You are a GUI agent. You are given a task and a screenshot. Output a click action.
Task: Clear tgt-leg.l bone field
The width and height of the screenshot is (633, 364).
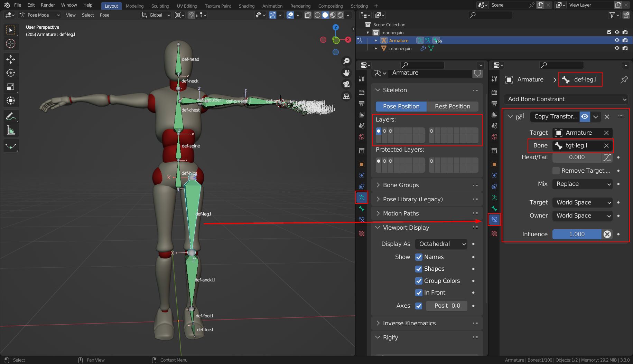[606, 146]
